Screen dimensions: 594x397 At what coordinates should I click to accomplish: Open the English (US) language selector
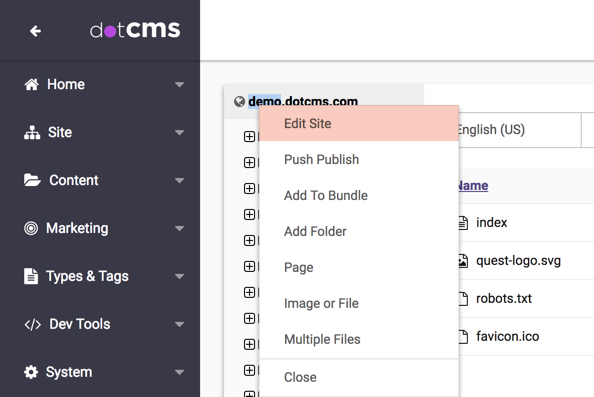[520, 130]
